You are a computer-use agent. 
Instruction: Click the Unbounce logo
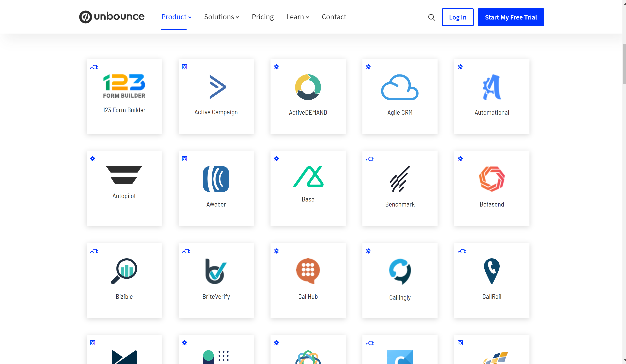(111, 16)
